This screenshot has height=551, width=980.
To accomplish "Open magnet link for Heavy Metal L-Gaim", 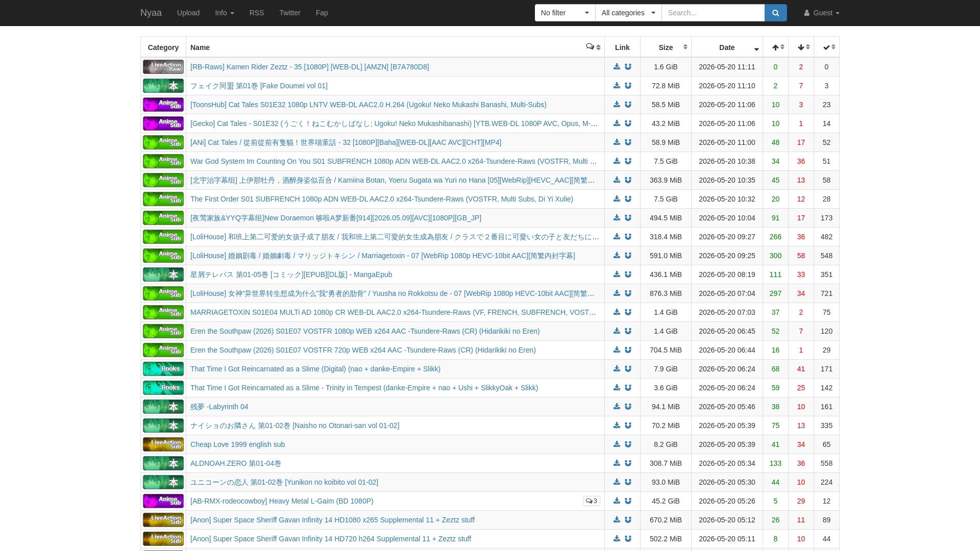I will tap(628, 501).
